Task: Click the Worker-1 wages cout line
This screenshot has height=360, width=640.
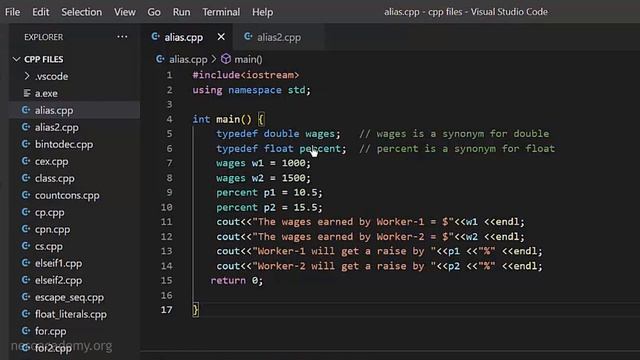Action: 370,222
